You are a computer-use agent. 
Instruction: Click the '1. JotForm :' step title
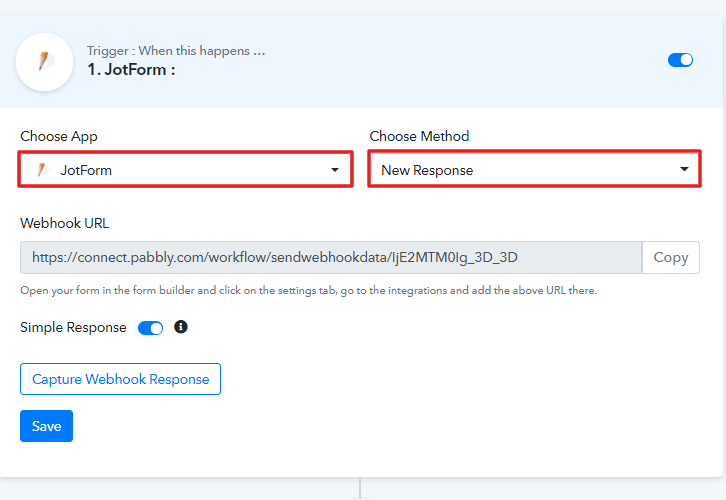coord(131,70)
